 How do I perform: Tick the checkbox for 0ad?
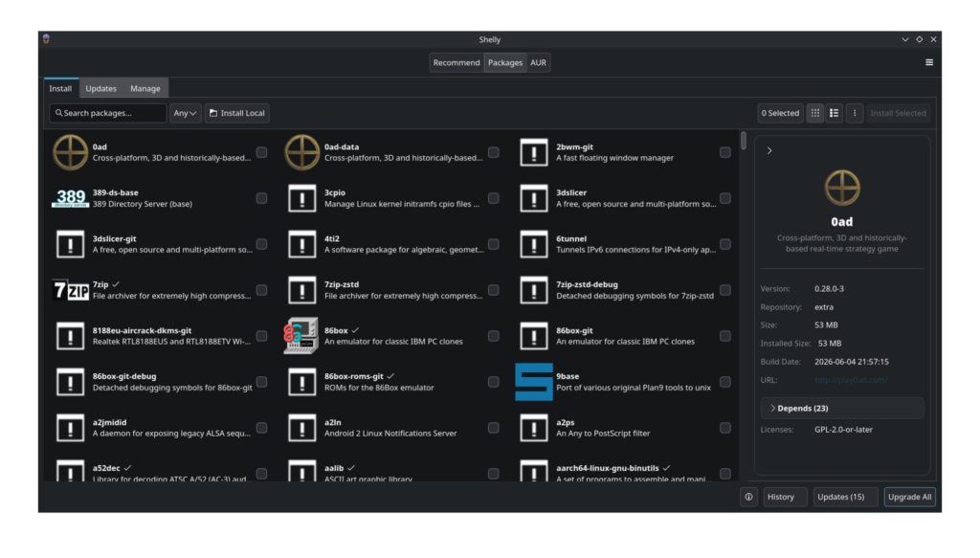[x=262, y=152]
